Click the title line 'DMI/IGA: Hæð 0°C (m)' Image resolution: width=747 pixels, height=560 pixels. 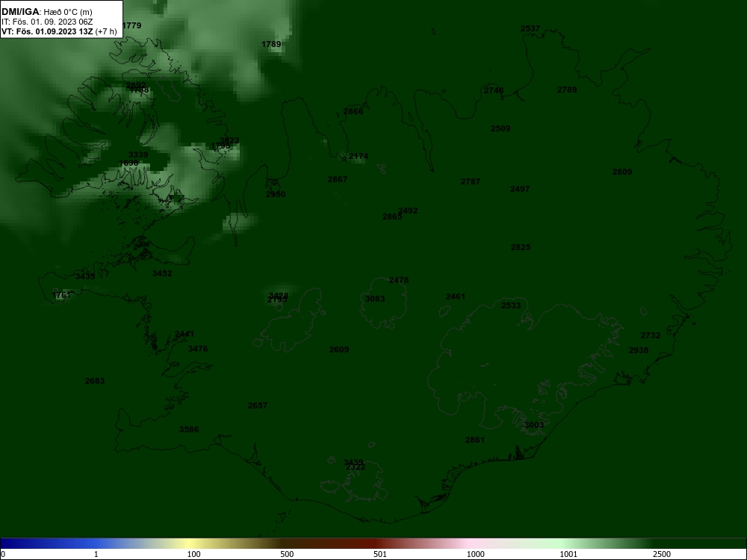click(46, 12)
